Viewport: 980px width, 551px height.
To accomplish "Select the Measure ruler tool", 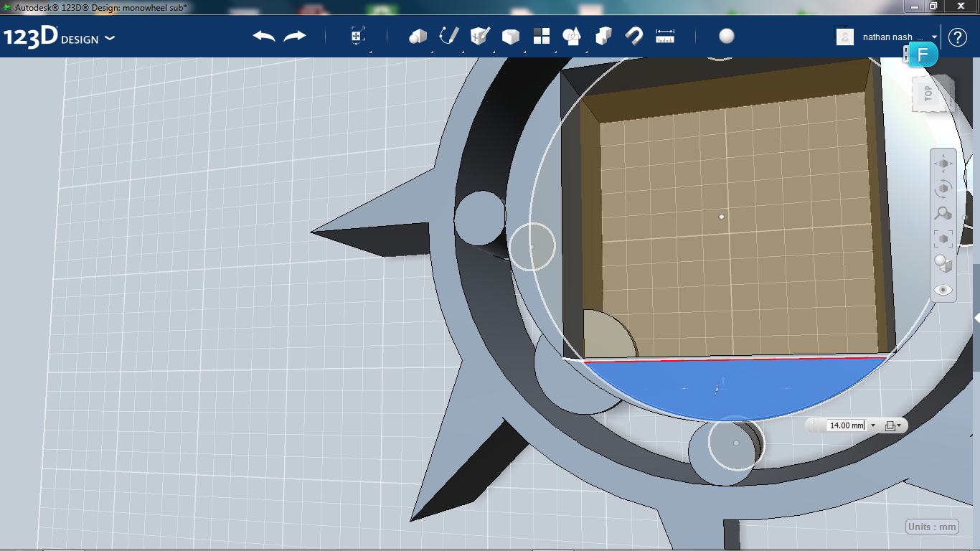I will point(665,37).
